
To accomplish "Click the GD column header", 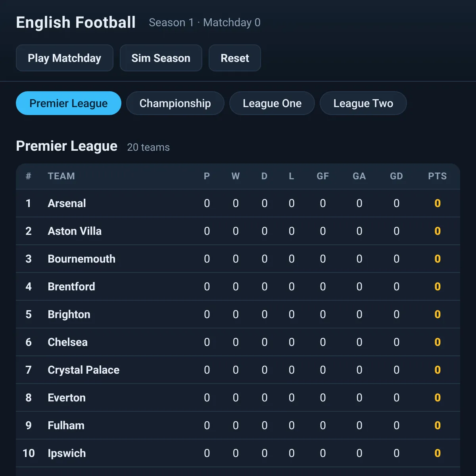I will click(396, 176).
